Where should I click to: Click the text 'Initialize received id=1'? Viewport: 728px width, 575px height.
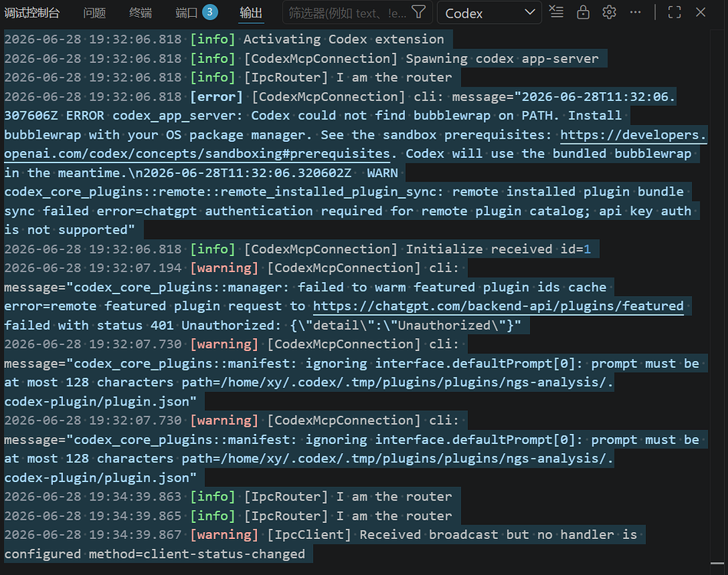(498, 249)
